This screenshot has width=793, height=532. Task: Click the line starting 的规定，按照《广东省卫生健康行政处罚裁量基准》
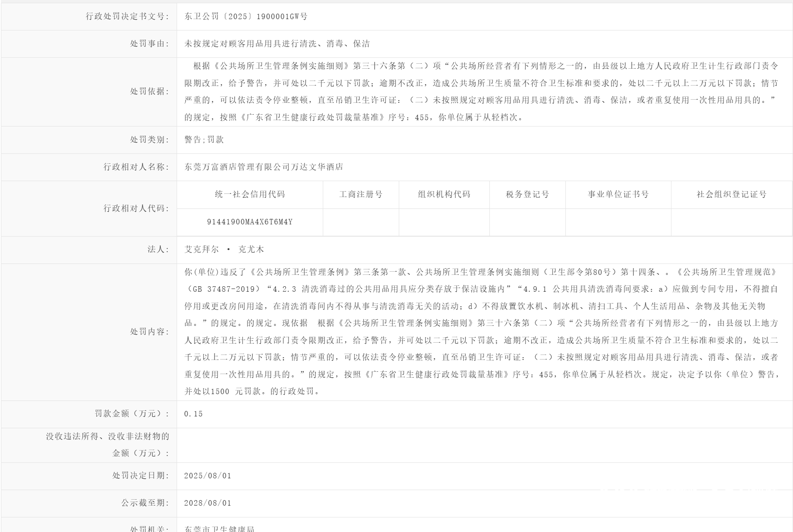pos(355,117)
